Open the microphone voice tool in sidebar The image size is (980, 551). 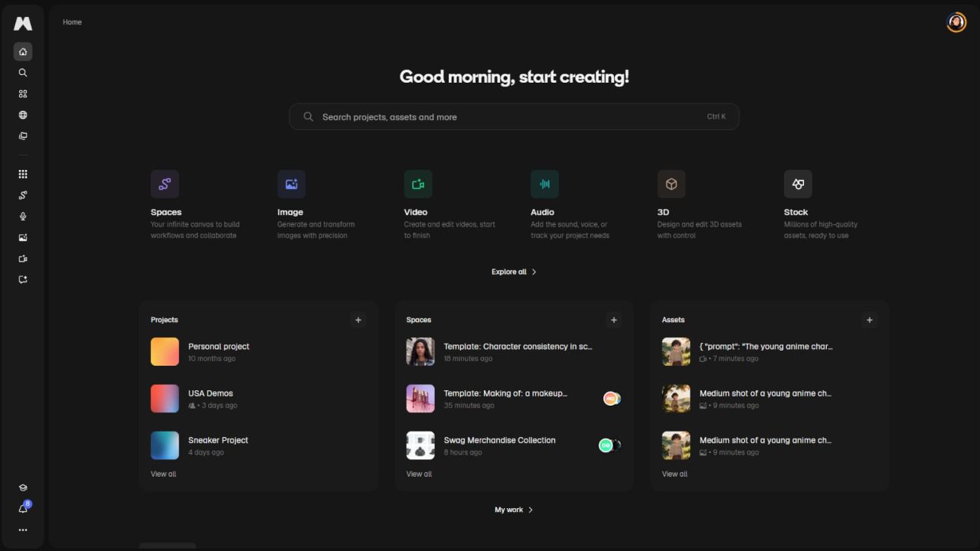(x=23, y=217)
